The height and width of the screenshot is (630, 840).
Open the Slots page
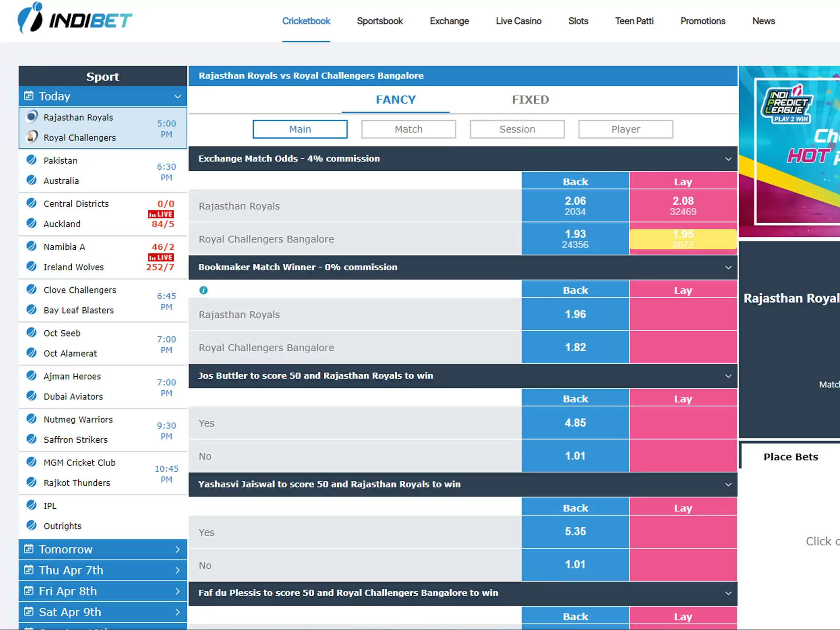[578, 21]
